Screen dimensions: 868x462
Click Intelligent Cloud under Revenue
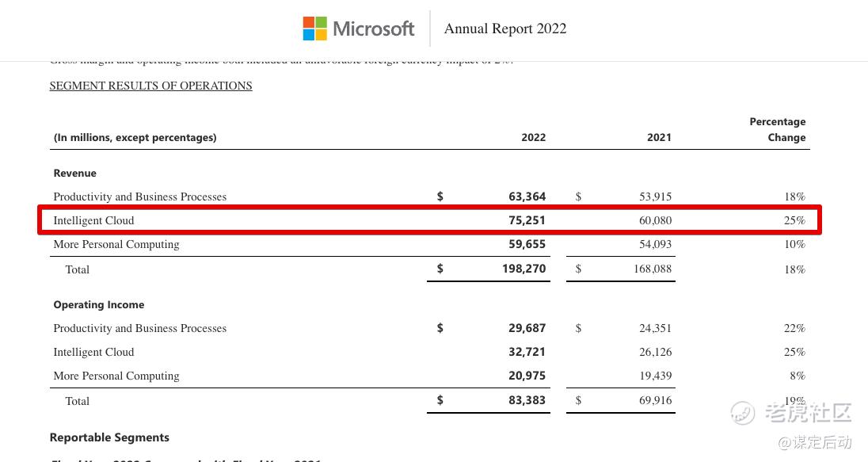click(93, 220)
